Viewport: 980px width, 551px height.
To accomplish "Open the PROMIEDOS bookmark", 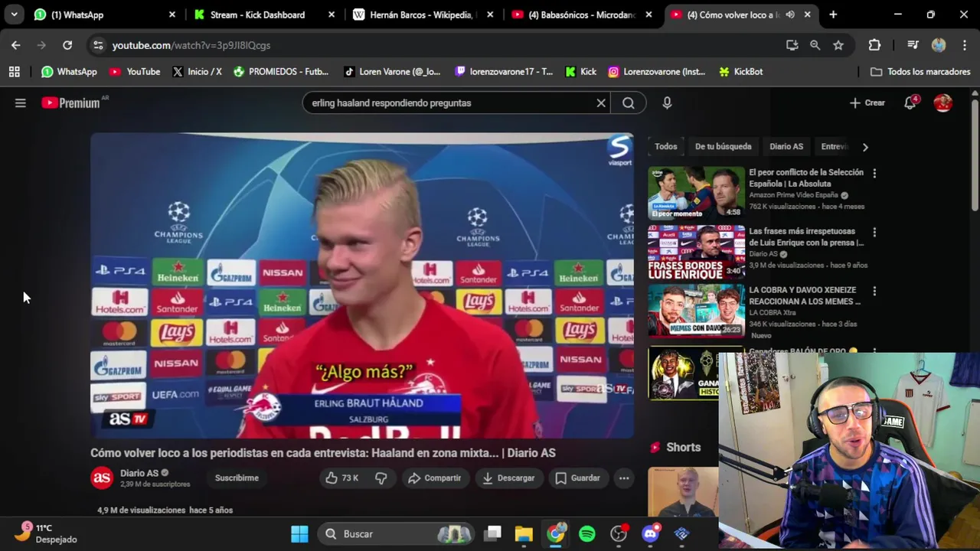I will [281, 71].
